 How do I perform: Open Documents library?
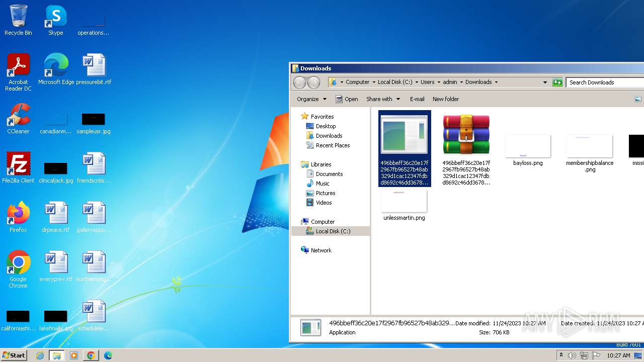[329, 174]
